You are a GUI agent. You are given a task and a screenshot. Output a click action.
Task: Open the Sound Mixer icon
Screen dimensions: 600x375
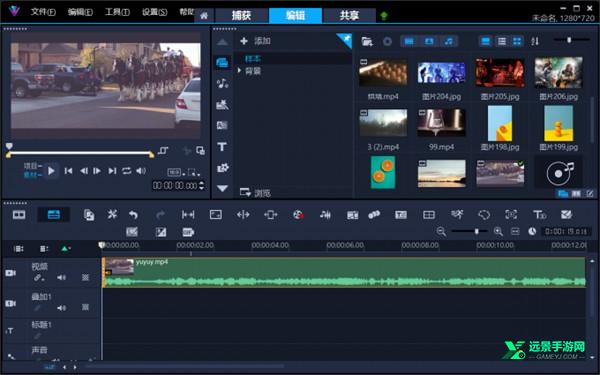325,215
